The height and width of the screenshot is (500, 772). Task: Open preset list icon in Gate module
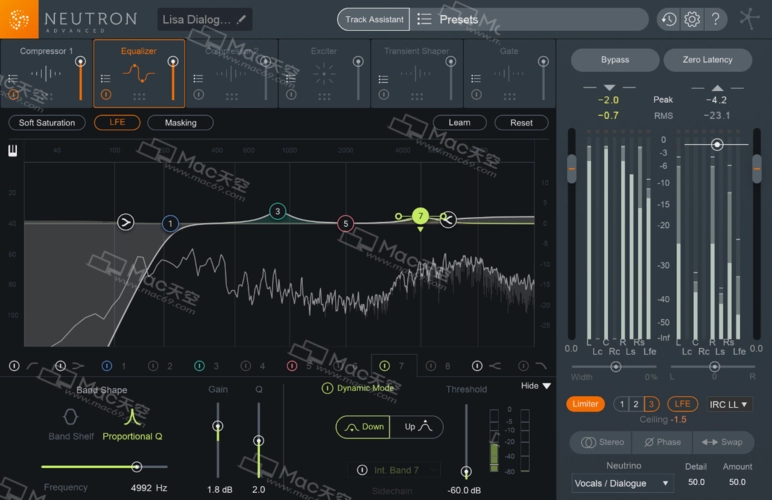(x=476, y=79)
